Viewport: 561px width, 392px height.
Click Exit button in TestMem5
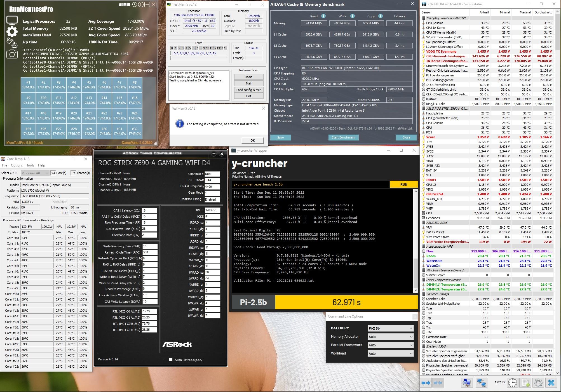click(248, 96)
